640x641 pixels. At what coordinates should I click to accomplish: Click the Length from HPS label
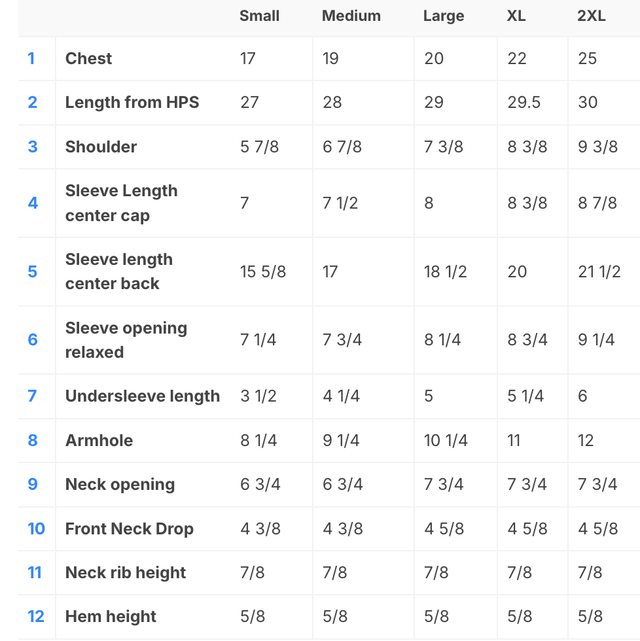pyautogui.click(x=132, y=102)
